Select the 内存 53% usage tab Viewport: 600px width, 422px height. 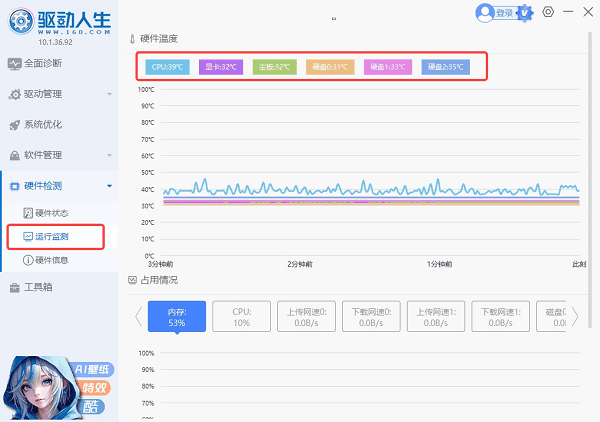coord(177,317)
